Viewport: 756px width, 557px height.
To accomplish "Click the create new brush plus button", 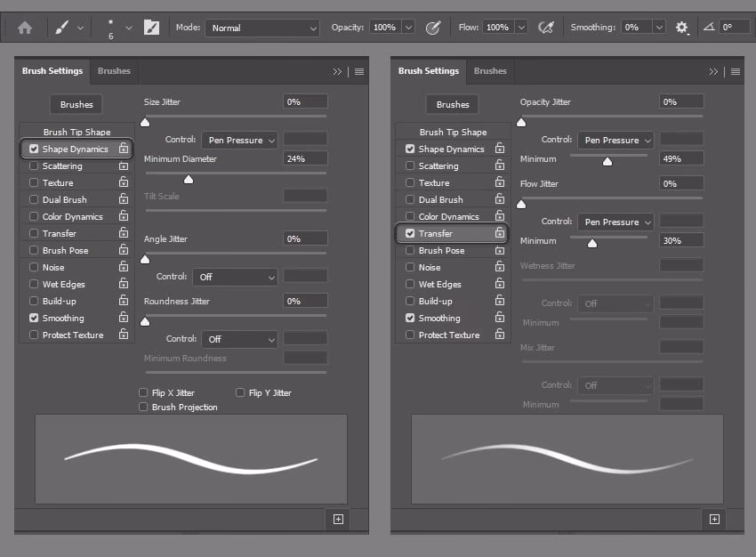I will click(337, 519).
